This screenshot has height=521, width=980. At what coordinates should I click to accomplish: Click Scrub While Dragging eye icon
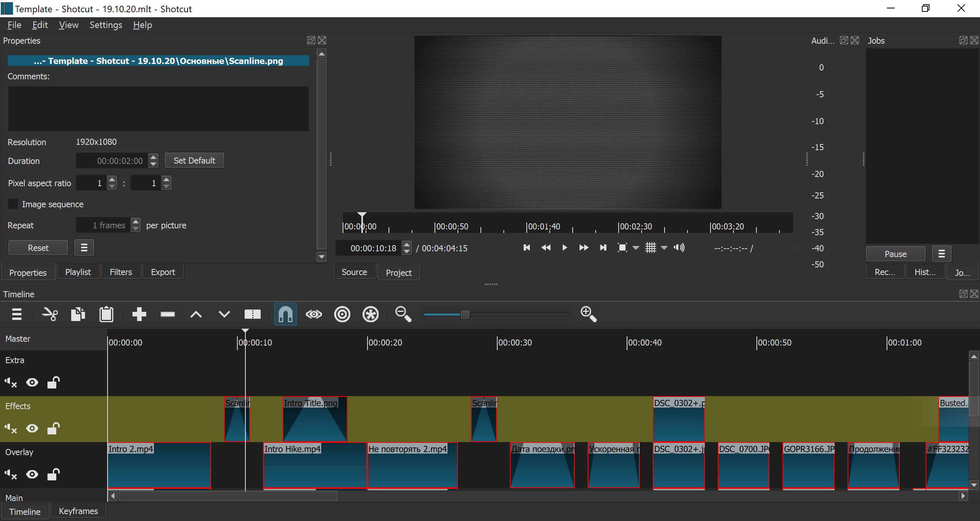pyautogui.click(x=314, y=315)
